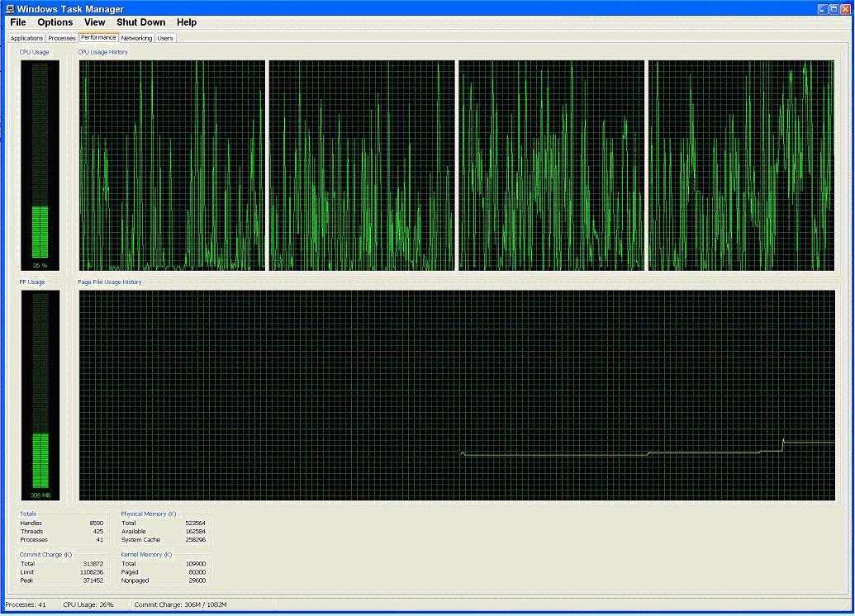Viewport: 855px width, 616px height.
Task: Open the Options menu
Action: pos(55,22)
